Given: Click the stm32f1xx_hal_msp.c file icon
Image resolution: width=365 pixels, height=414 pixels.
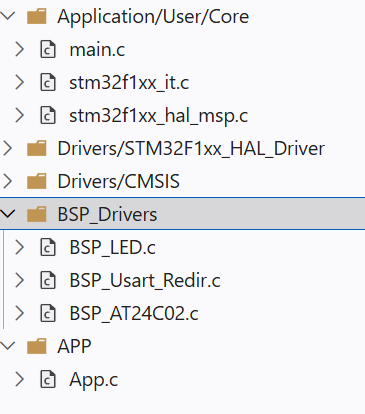Looking at the screenshot, I should pyautogui.click(x=48, y=115).
